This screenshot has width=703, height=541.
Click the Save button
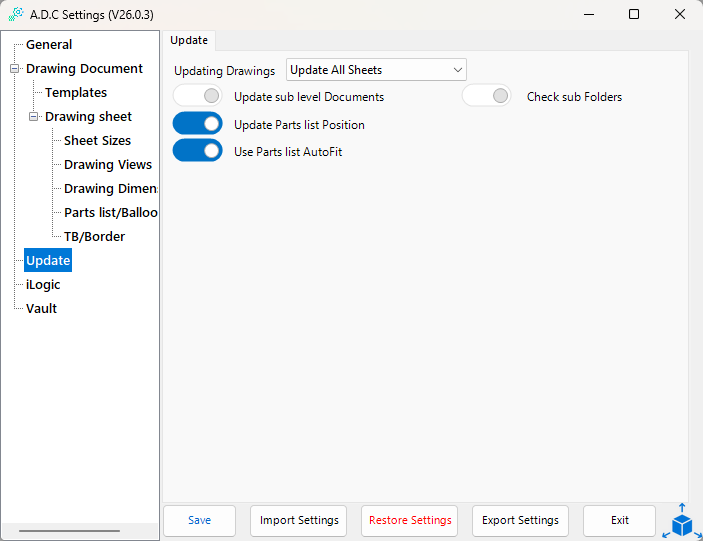point(200,520)
